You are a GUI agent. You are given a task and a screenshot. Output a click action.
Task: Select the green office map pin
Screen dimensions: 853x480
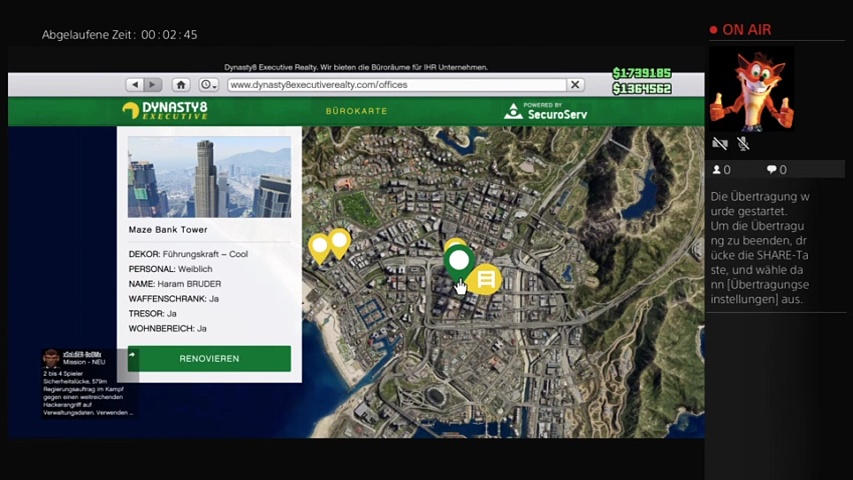tap(458, 262)
